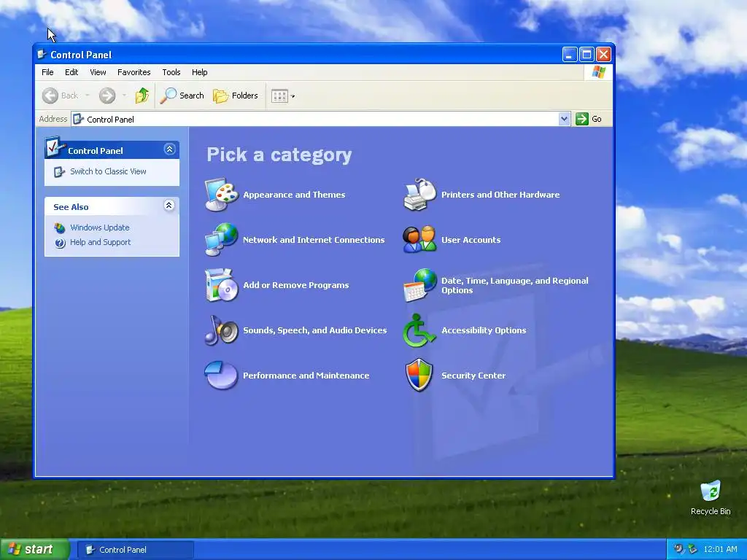Click the Help and Support question icon
This screenshot has width=747, height=560.
pos(60,243)
